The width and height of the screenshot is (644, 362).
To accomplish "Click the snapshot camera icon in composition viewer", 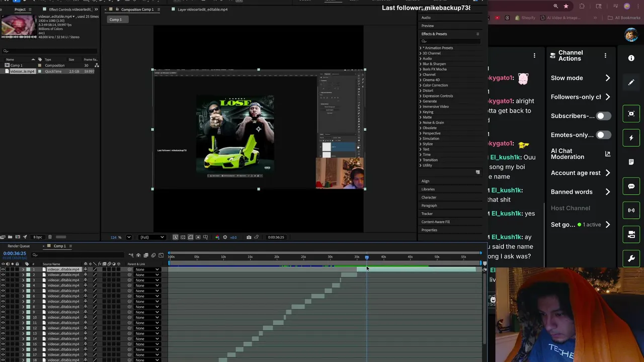I will tap(249, 237).
